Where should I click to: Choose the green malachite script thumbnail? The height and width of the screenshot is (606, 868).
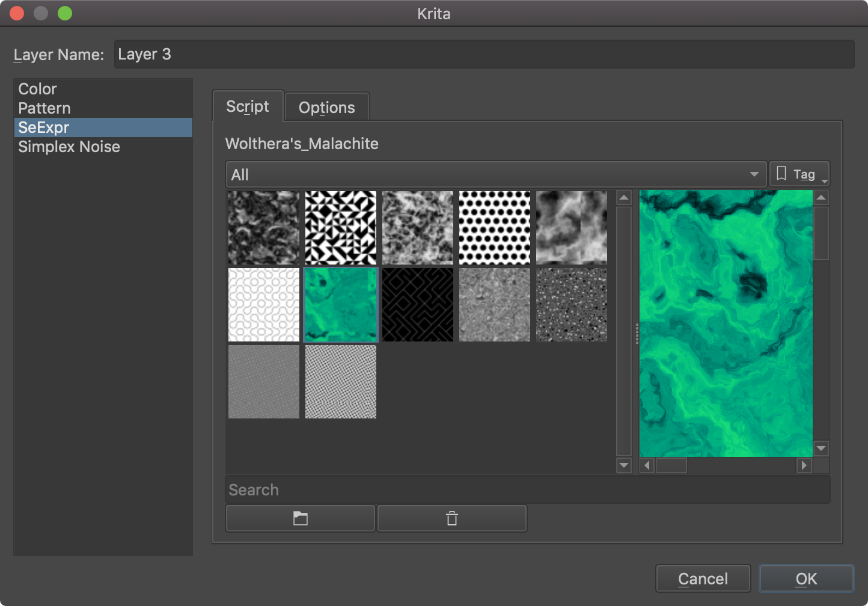click(x=340, y=305)
